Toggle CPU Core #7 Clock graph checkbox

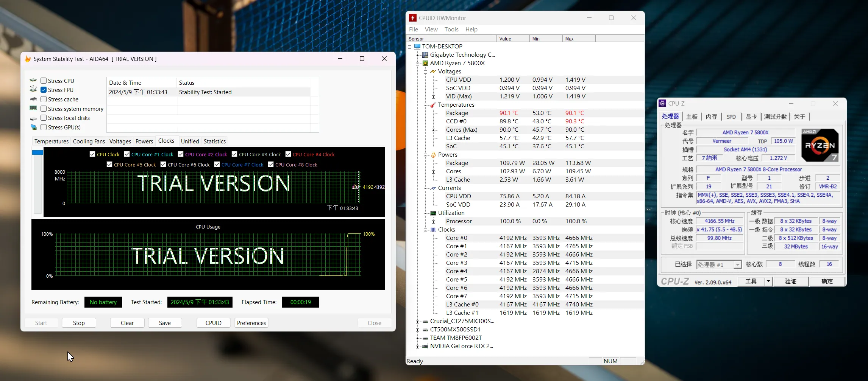point(217,164)
